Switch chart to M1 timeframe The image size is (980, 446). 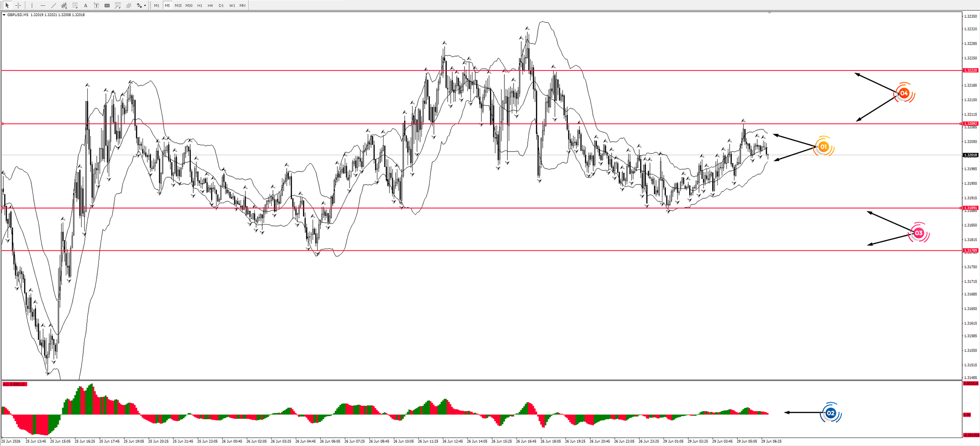pos(157,5)
